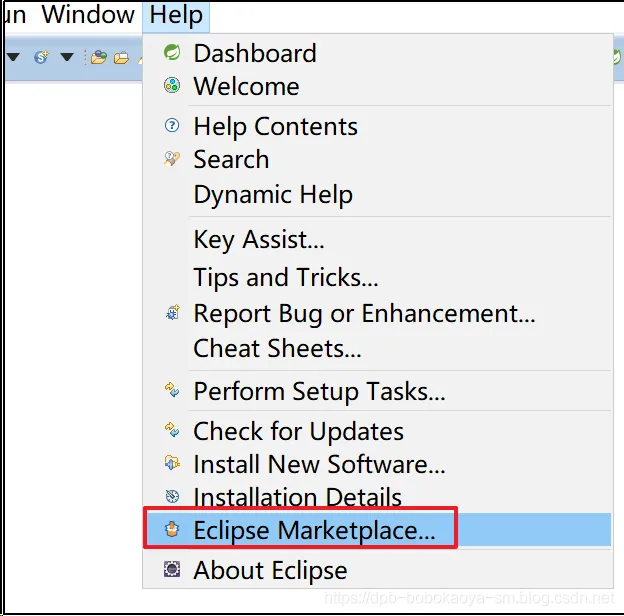Open the Window menu
Viewport: 624px width, 616px height.
click(88, 15)
